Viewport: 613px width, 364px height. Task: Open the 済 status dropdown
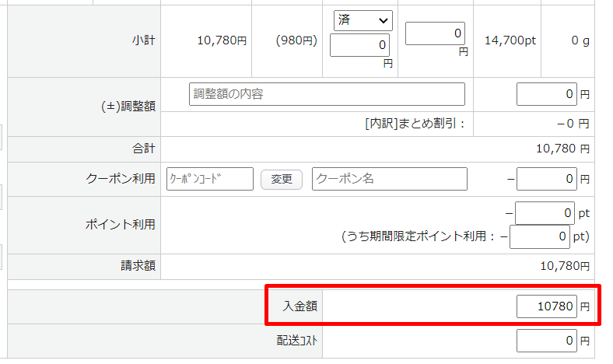point(363,20)
